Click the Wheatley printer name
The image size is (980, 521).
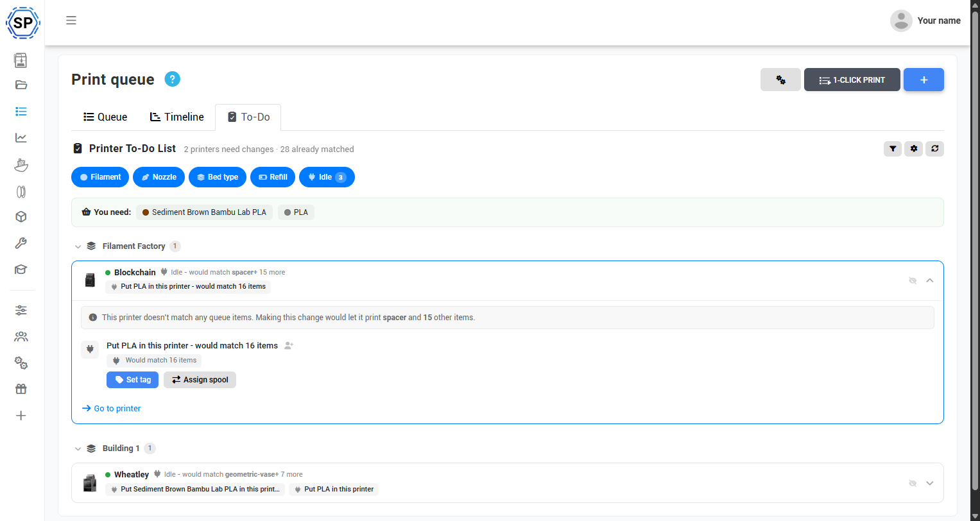coord(132,475)
